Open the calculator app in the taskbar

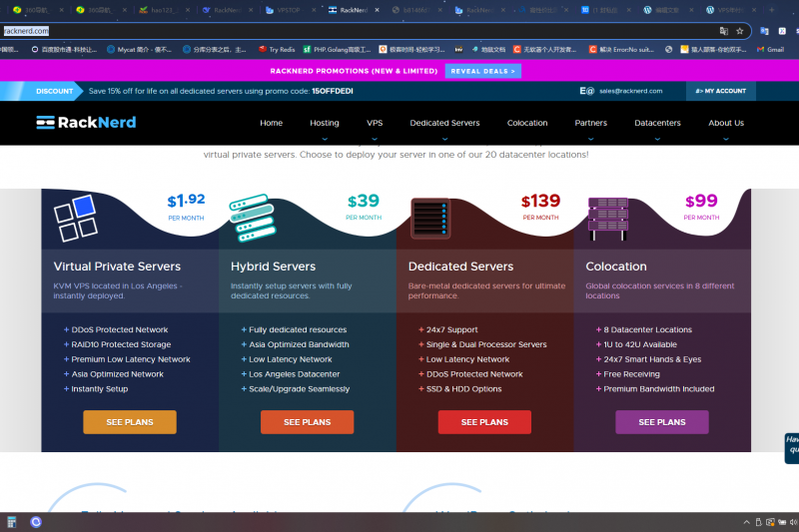tap(12, 522)
